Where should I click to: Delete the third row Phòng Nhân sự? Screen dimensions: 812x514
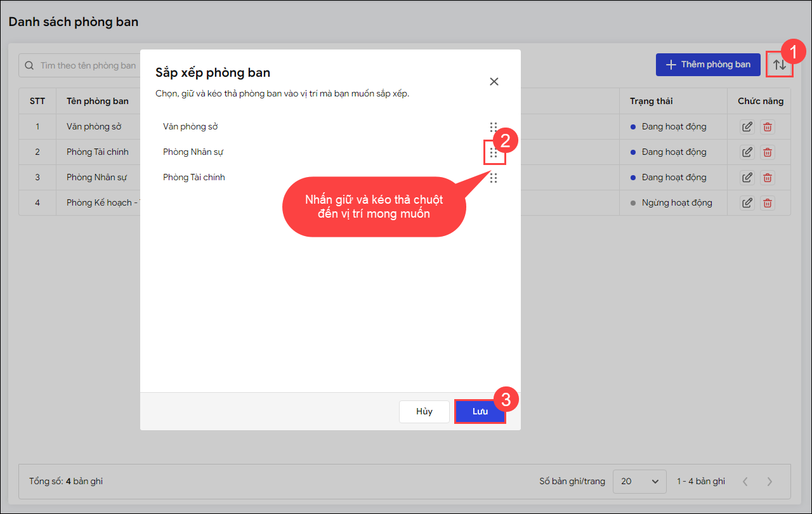[x=768, y=178]
